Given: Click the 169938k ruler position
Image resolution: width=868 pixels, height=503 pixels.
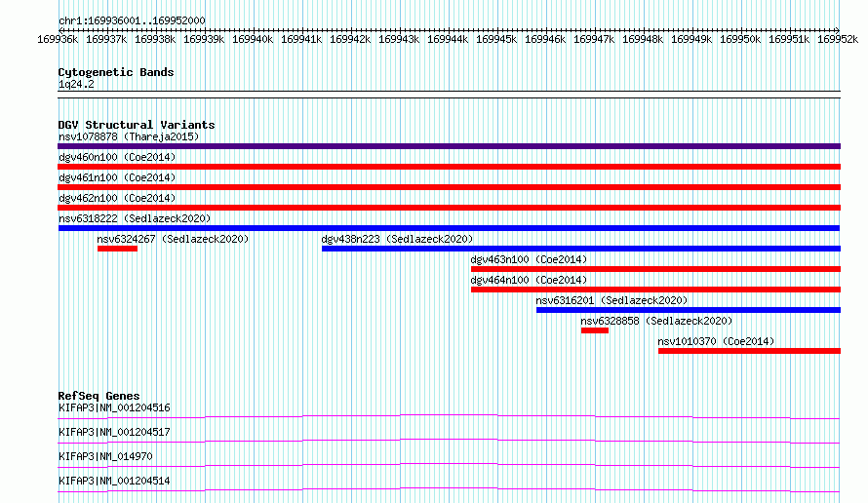Looking at the screenshot, I should coord(155,39).
